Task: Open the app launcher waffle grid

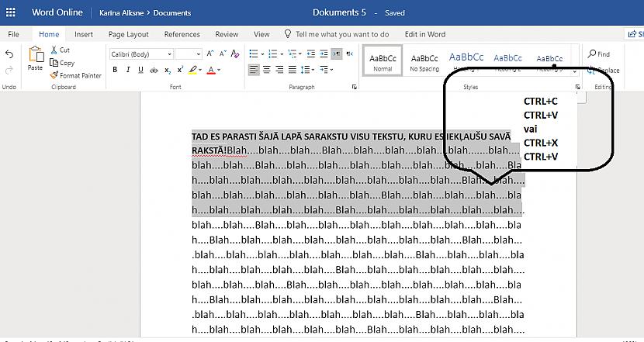Action: (10, 12)
